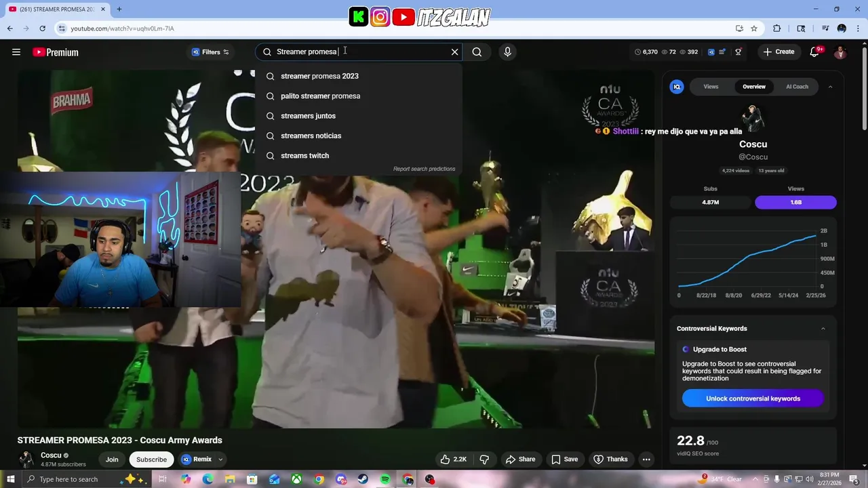Click the vidIQ Remix button

[x=197, y=460]
